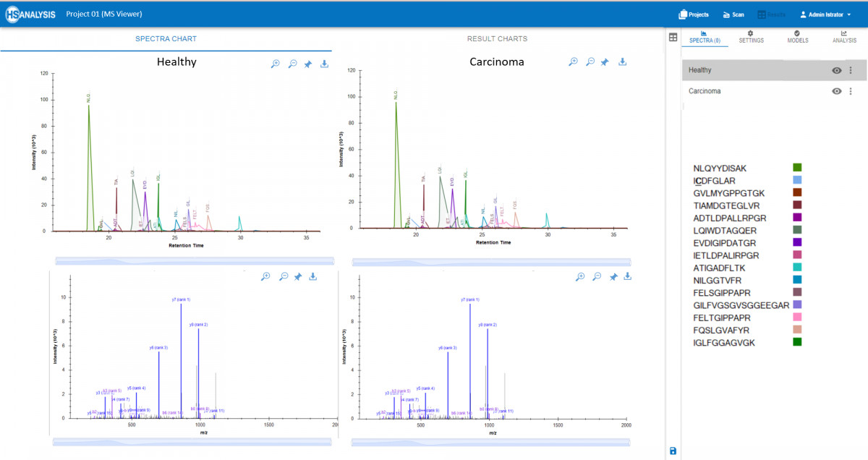Open the three-dot menu for Carcinoma
The height and width of the screenshot is (460, 868).
851,91
